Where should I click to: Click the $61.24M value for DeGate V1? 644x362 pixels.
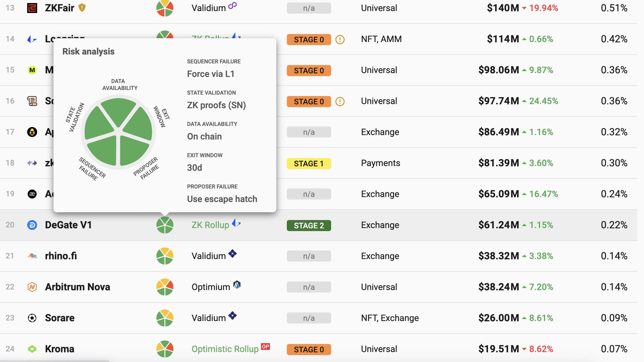(x=499, y=225)
